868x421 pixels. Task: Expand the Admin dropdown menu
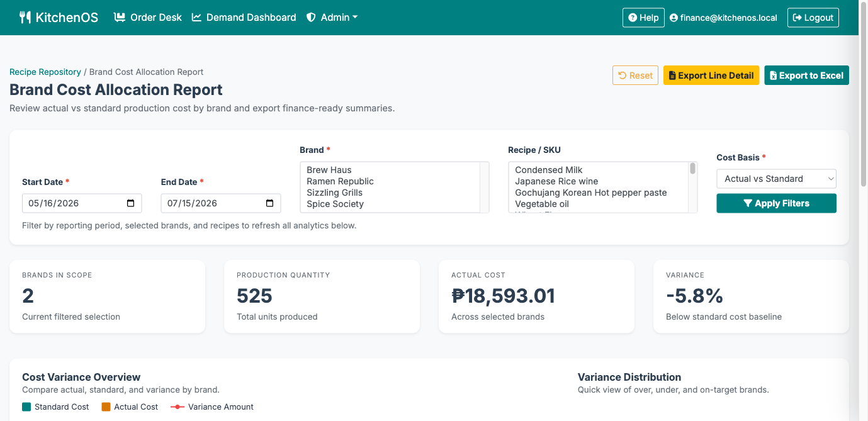pos(332,18)
